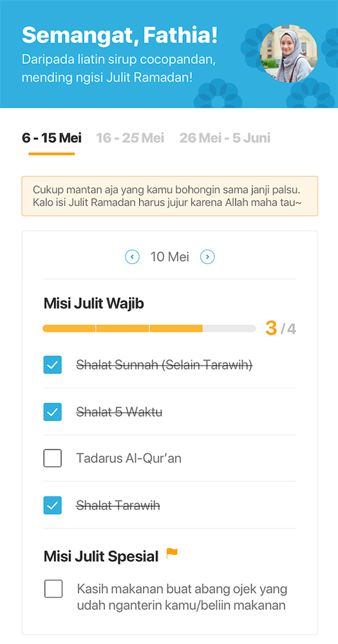338x644 pixels.
Task: Select the 6 - 15 Mei tab
Action: click(x=52, y=138)
